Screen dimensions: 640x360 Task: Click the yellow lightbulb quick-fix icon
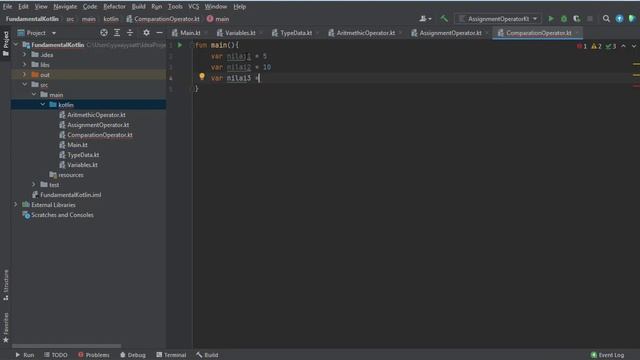[x=202, y=76]
